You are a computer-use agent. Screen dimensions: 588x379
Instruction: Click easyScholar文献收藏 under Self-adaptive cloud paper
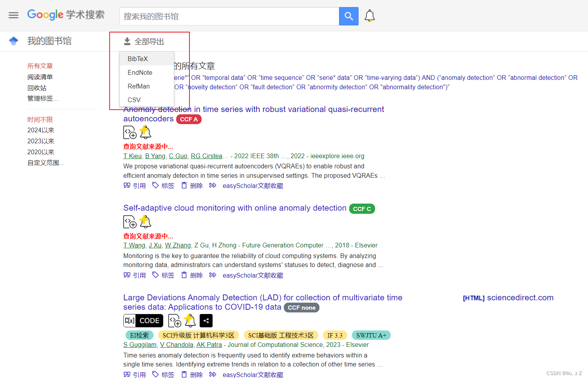tap(253, 275)
